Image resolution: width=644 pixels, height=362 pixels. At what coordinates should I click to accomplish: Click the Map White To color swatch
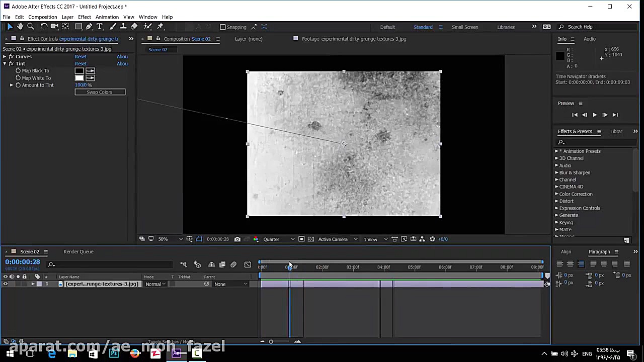point(79,78)
